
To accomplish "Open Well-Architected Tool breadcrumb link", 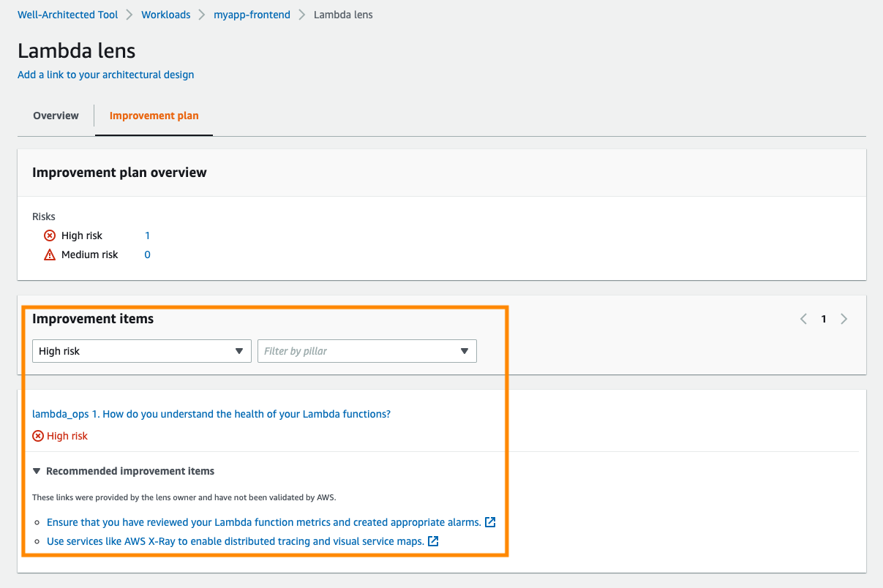I will pyautogui.click(x=67, y=15).
